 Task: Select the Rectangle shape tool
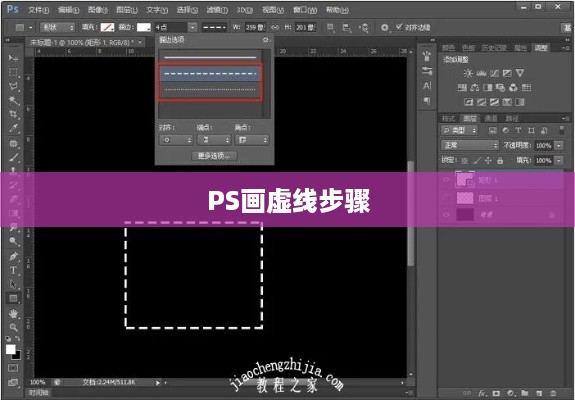pyautogui.click(x=14, y=298)
